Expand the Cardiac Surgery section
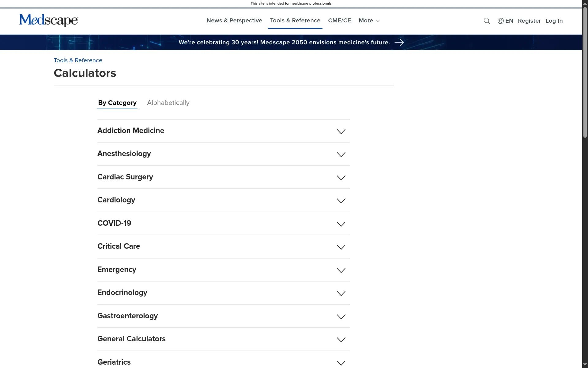 [x=341, y=178]
